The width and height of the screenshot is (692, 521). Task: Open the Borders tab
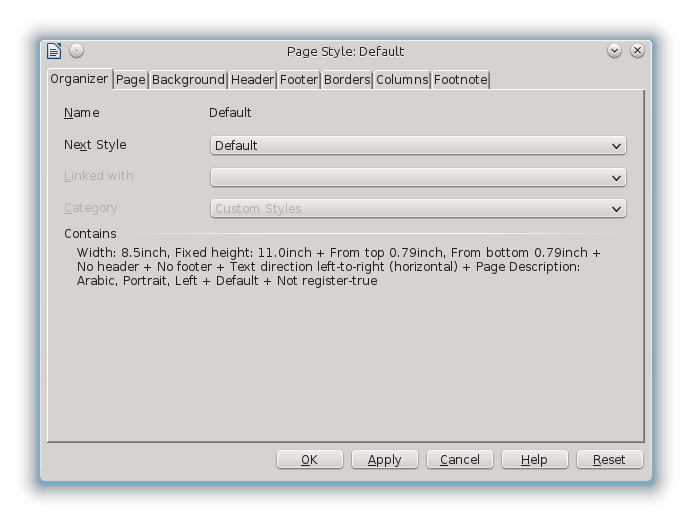[x=347, y=80]
